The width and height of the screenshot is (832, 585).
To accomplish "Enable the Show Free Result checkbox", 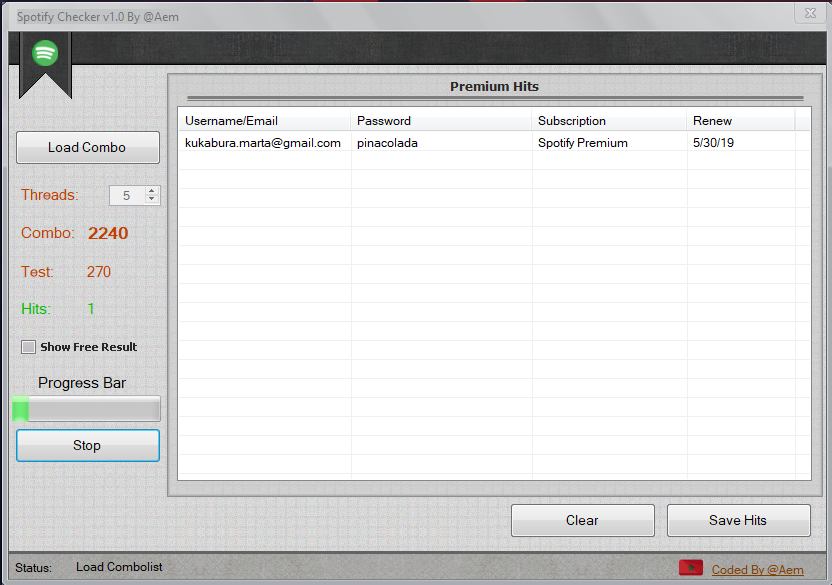I will [28, 347].
